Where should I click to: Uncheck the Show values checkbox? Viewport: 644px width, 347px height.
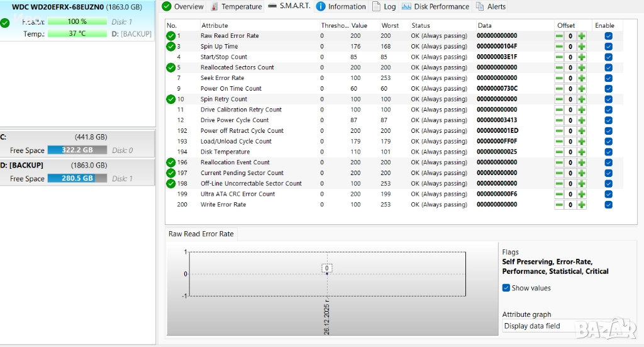506,288
